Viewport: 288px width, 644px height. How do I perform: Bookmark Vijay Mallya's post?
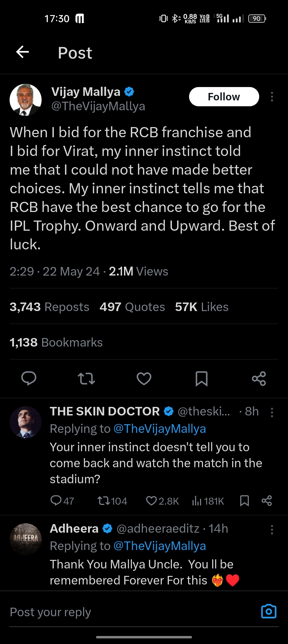point(202,378)
